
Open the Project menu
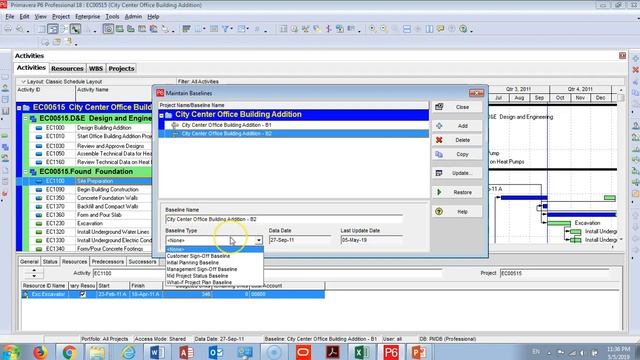(61, 17)
